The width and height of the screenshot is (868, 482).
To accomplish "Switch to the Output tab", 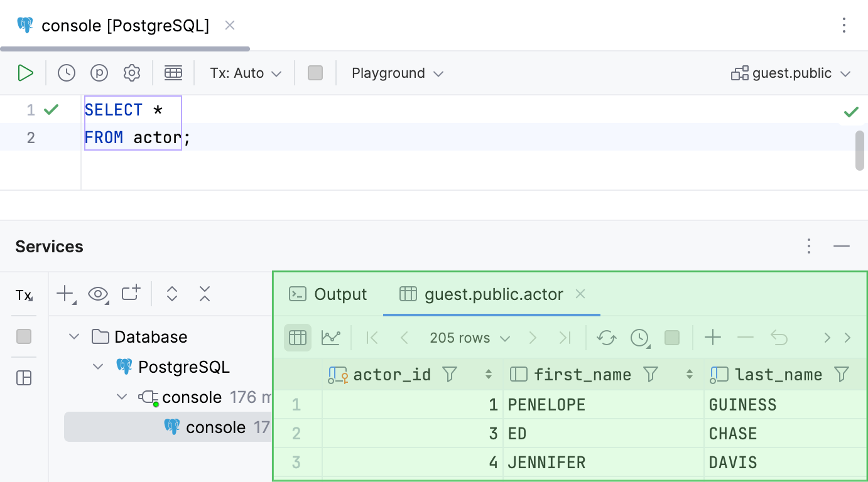I will tap(328, 294).
